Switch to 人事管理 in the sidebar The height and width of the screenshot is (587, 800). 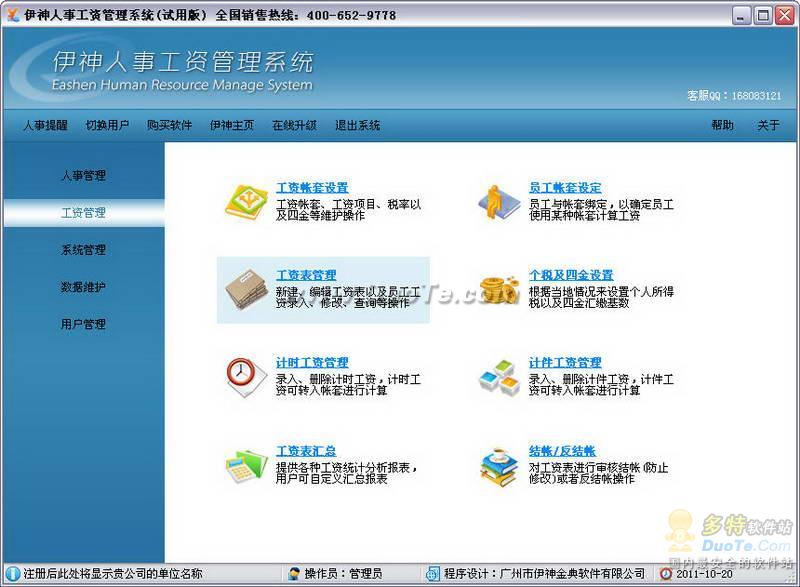click(x=83, y=176)
